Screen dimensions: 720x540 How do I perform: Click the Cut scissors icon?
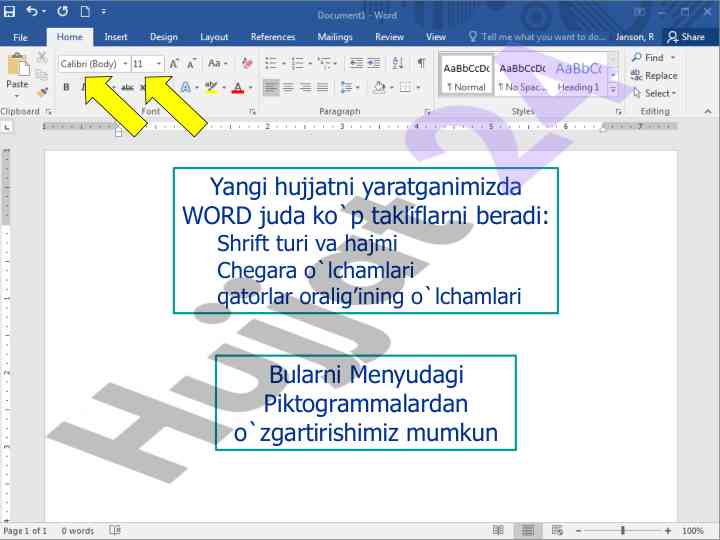pyautogui.click(x=42, y=57)
